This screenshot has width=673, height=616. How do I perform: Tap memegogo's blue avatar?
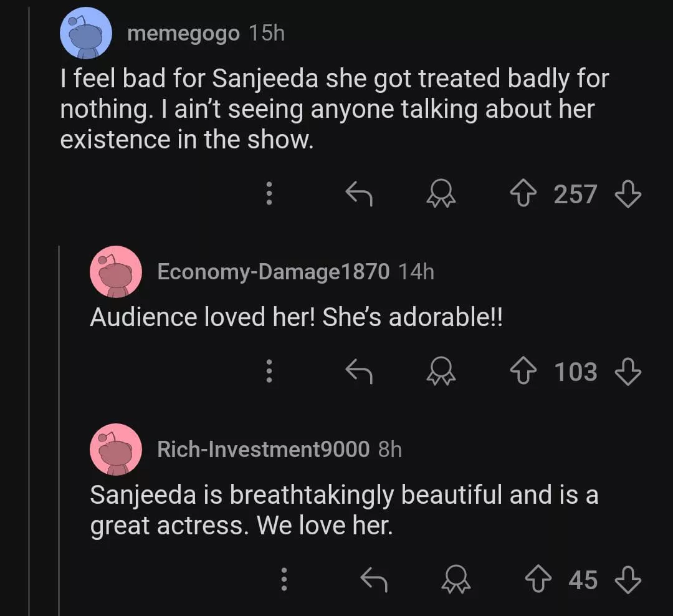(x=86, y=33)
